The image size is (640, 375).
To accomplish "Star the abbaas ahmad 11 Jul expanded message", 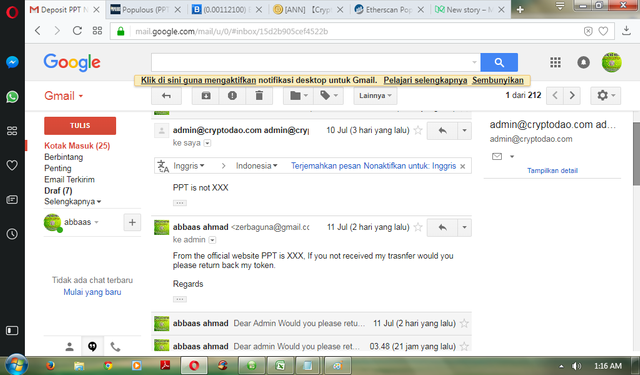I will tap(418, 227).
